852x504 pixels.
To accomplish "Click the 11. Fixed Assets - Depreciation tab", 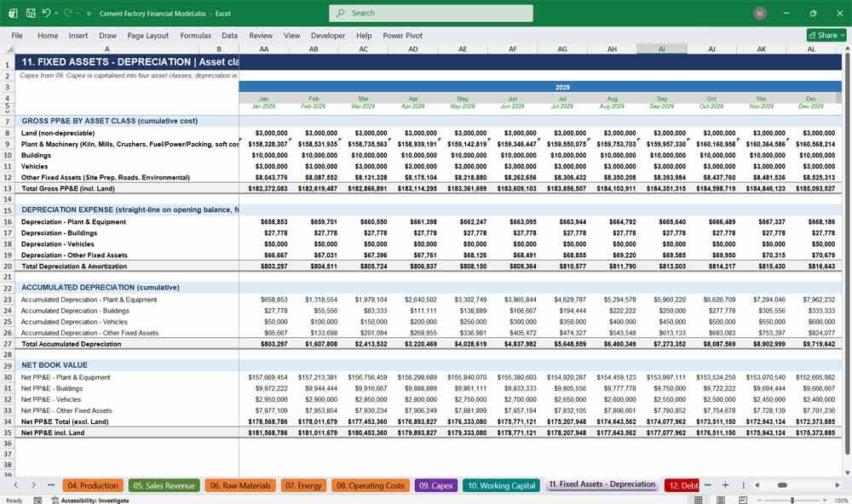I will tap(602, 484).
